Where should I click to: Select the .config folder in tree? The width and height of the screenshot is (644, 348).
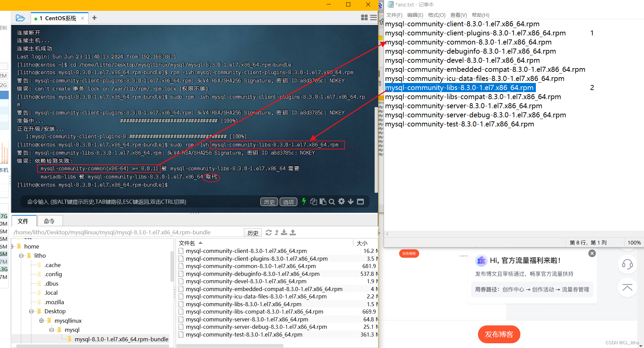coord(53,274)
